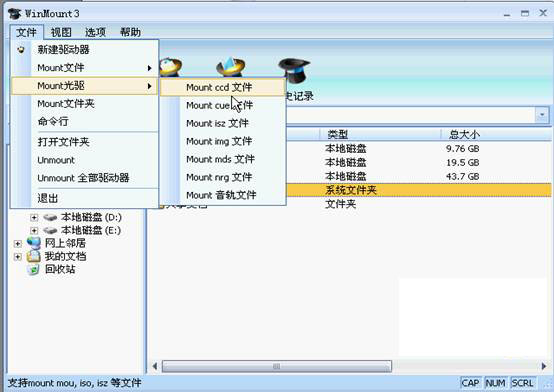Viewport: 554px width, 392px height.
Task: Expand the 网上邻居 tree node
Action: pyautogui.click(x=18, y=244)
